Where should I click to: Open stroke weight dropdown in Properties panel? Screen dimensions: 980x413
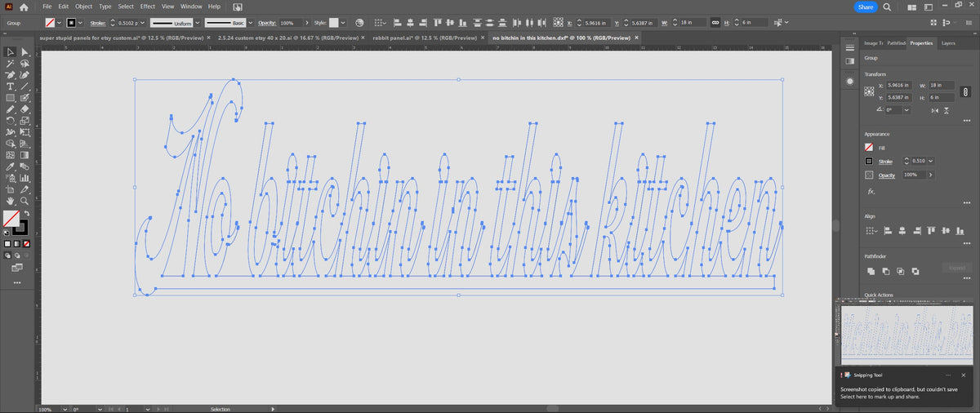(930, 162)
